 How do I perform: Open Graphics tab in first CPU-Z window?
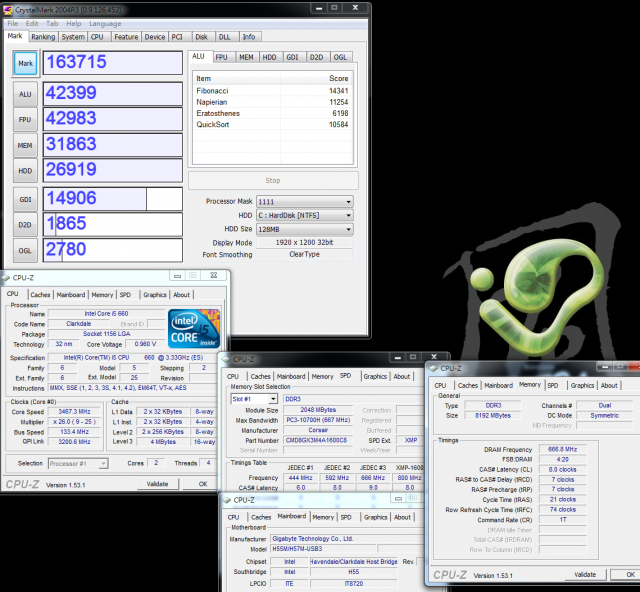click(x=155, y=295)
